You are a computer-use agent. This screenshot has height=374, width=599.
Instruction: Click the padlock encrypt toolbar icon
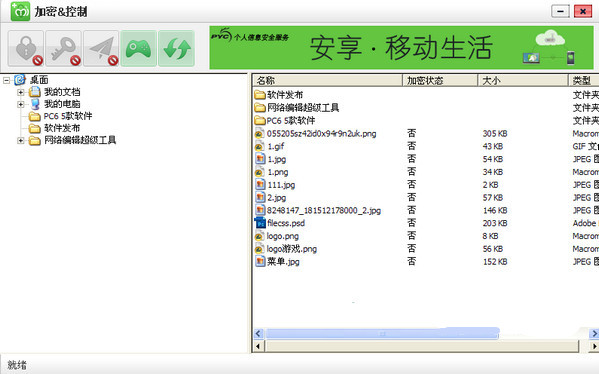click(x=26, y=49)
